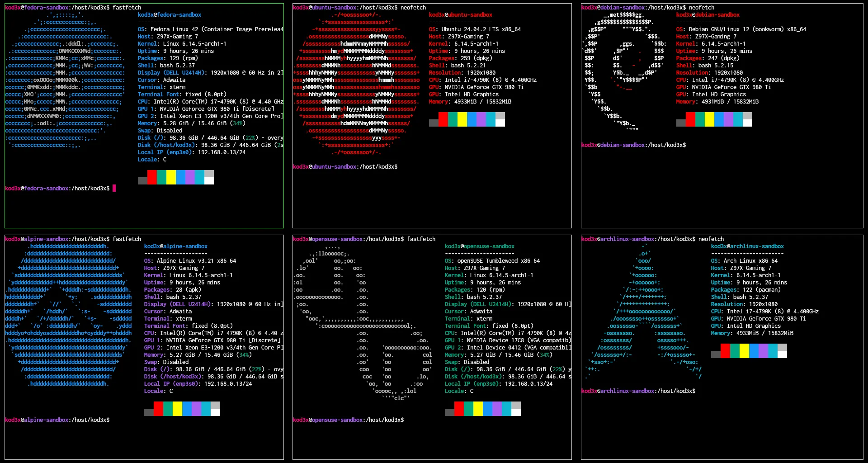Click 'Uptime: 9 hours, 26 mins' in archlinux terminal
The image size is (868, 463).
pos(749,283)
